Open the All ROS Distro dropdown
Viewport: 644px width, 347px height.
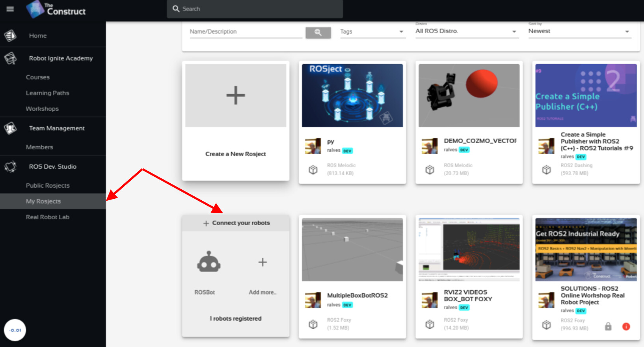(x=467, y=31)
